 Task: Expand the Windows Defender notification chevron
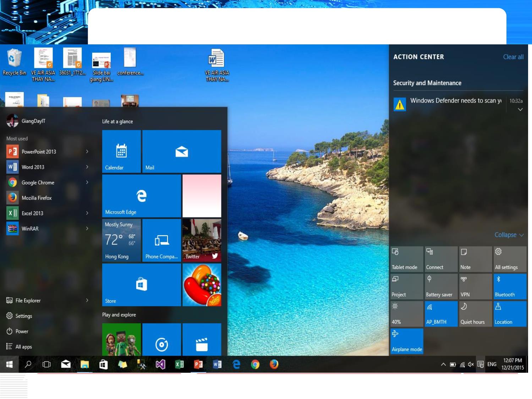click(520, 110)
